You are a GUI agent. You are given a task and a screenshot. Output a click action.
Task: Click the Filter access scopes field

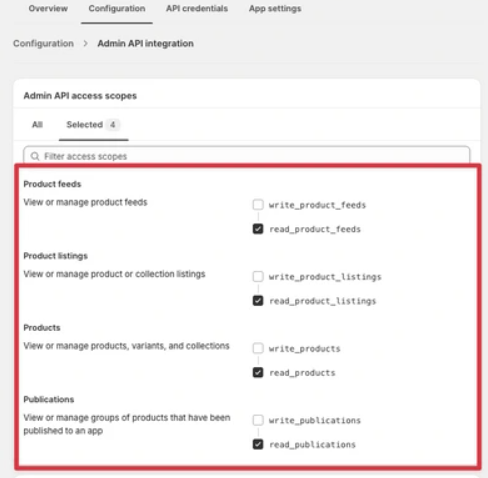(247, 156)
